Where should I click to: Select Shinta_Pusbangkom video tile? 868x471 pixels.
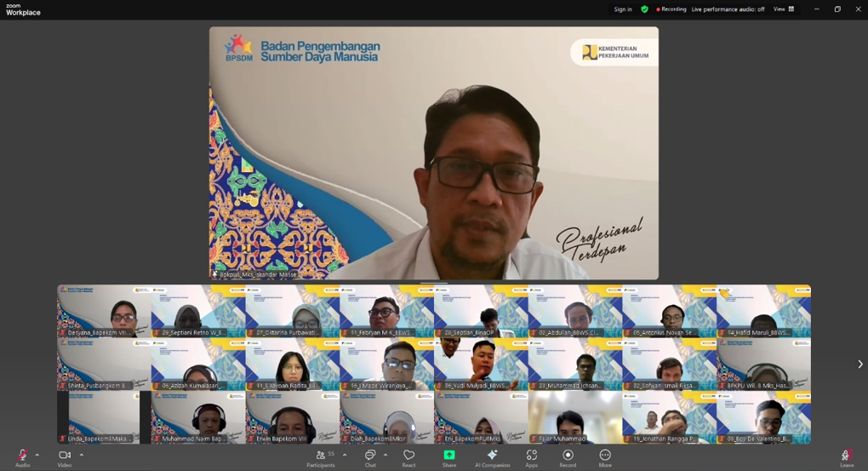104,364
